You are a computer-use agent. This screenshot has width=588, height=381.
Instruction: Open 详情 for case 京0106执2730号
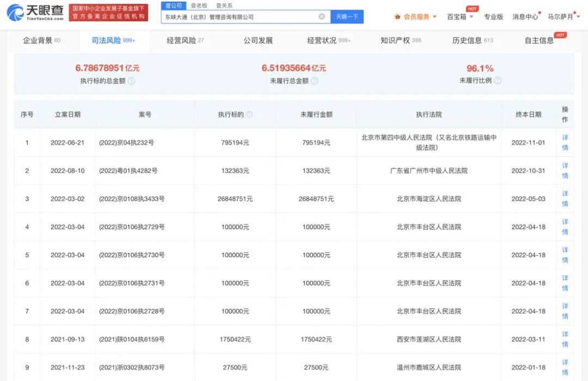click(x=565, y=255)
